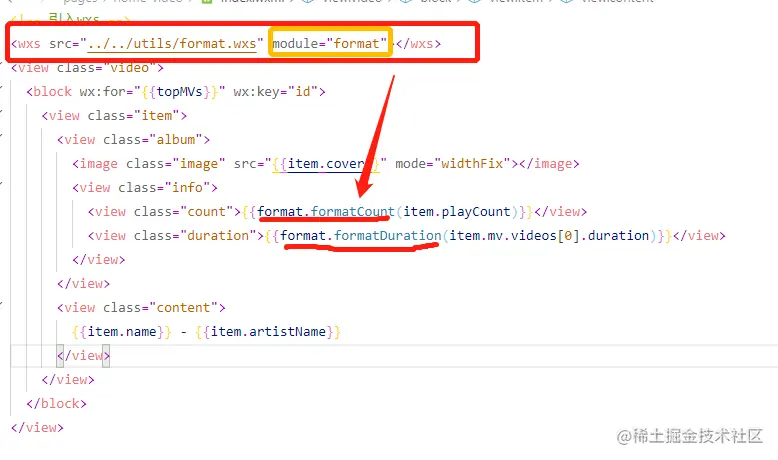Click the class="info" view line
This screenshot has width=778, height=460.
145,188
